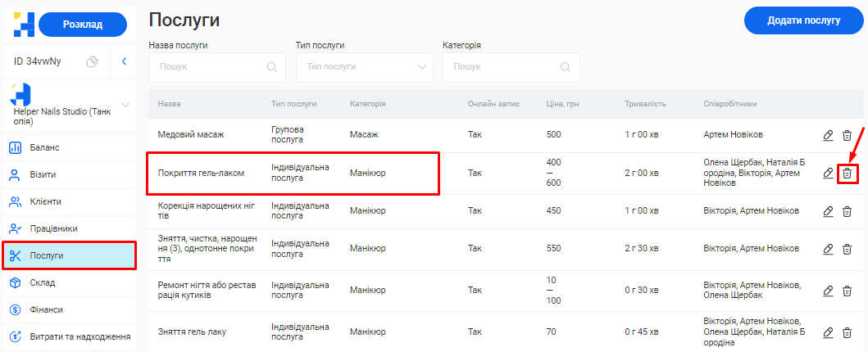Viewport: 868px width, 352px height.
Task: Collapse the sidebar with the left chevron
Action: pos(124,61)
